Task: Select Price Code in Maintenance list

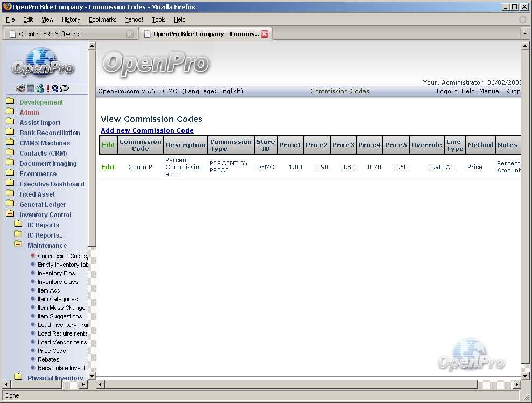Action: tap(52, 351)
